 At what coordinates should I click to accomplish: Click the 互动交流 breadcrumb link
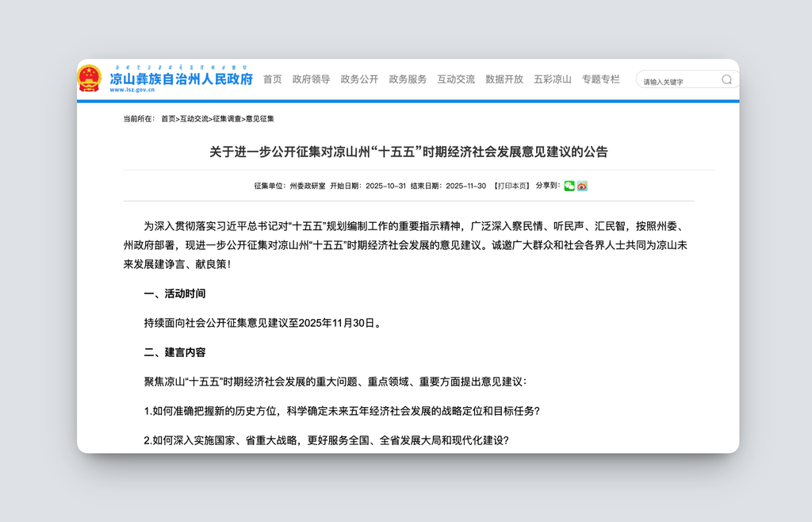194,119
